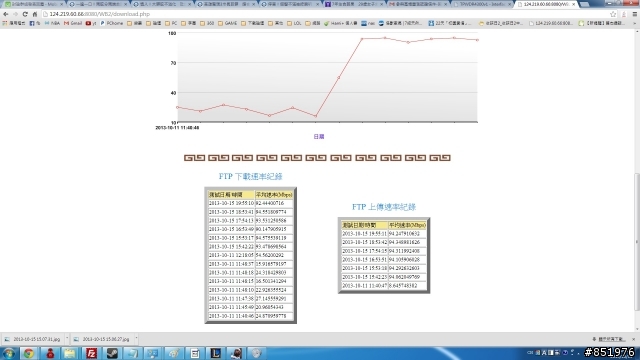Click the scrollbar down arrow
The image size is (640, 360).
[637, 329]
